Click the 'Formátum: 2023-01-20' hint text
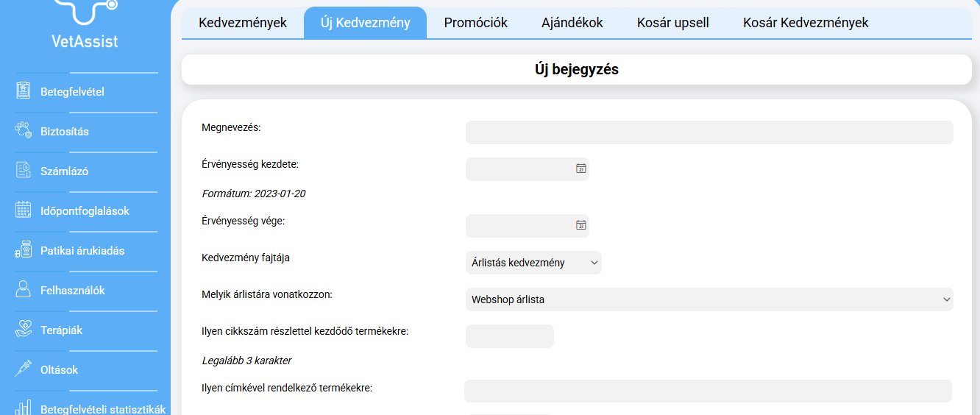Screen dimensions: 980x415 point(254,194)
